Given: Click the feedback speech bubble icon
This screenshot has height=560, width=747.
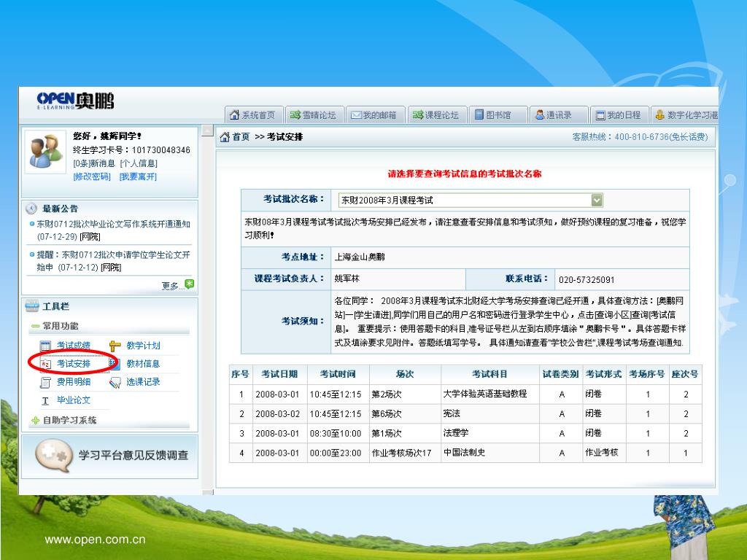Looking at the screenshot, I should pyautogui.click(x=54, y=455).
